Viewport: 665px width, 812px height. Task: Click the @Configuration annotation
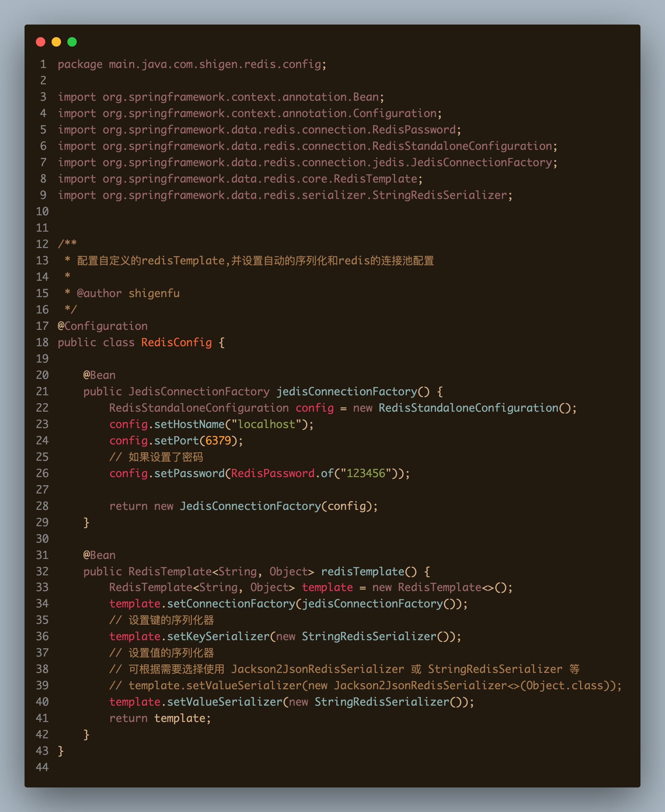click(102, 326)
